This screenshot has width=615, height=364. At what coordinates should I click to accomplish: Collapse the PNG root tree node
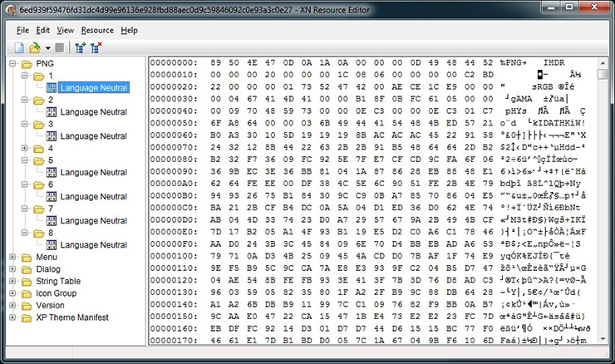13,64
